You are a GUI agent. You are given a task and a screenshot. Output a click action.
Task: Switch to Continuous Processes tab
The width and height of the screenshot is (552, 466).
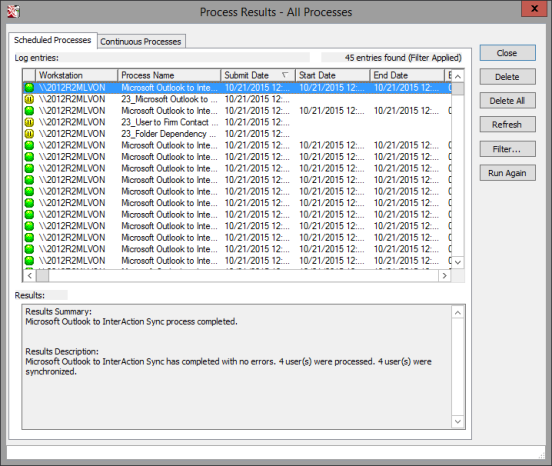[141, 42]
